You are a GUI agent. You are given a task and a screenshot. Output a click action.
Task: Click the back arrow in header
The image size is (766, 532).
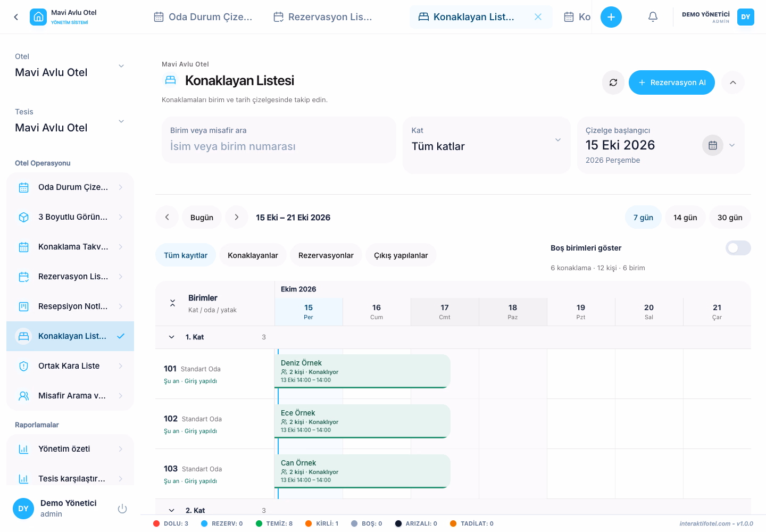[16, 17]
